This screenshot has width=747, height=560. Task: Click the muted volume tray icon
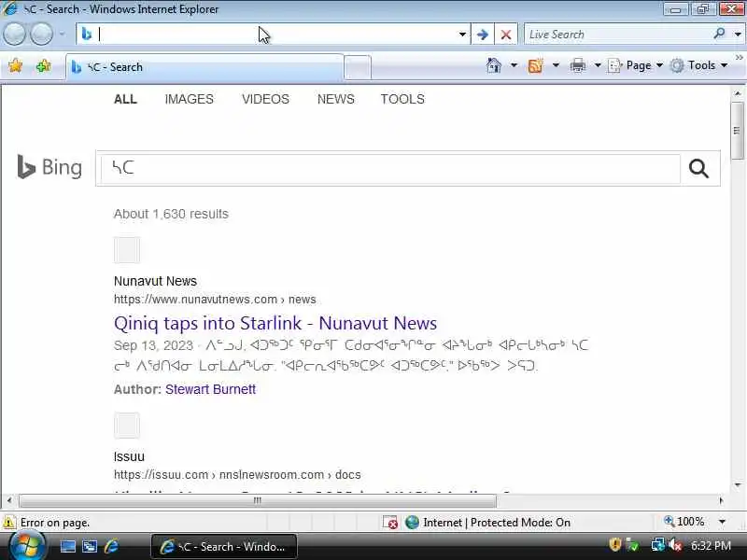coord(675,545)
